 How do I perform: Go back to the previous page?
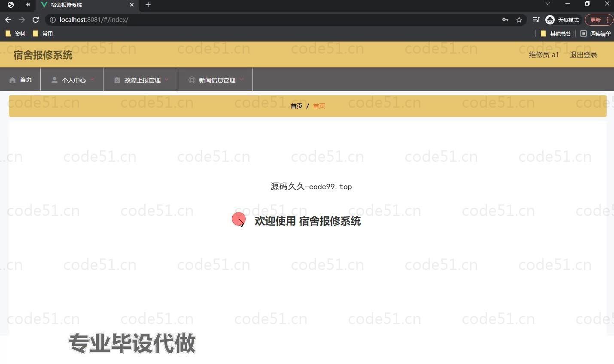tap(8, 20)
